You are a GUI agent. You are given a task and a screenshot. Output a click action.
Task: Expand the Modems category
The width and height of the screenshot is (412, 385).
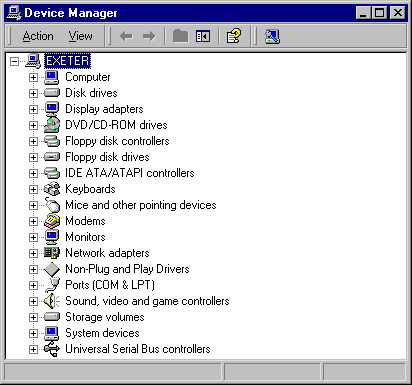(33, 221)
